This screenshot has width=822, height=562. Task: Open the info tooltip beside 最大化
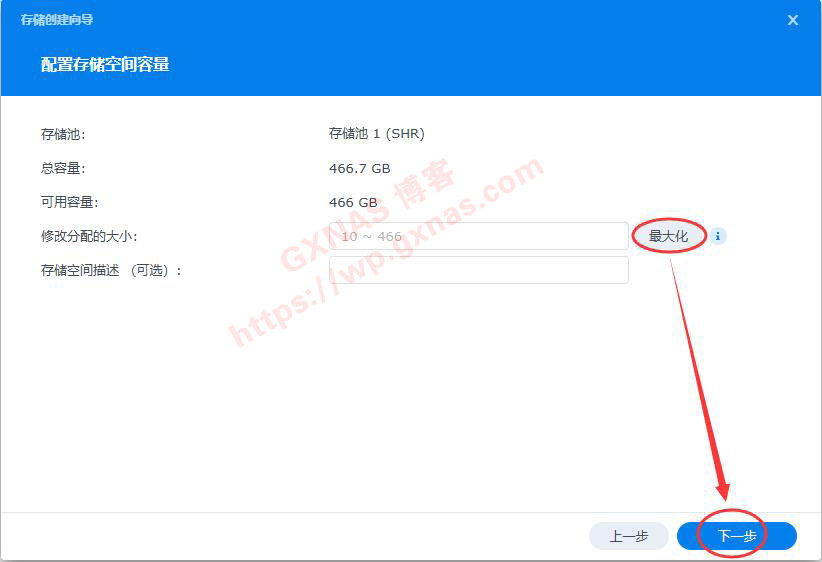718,236
